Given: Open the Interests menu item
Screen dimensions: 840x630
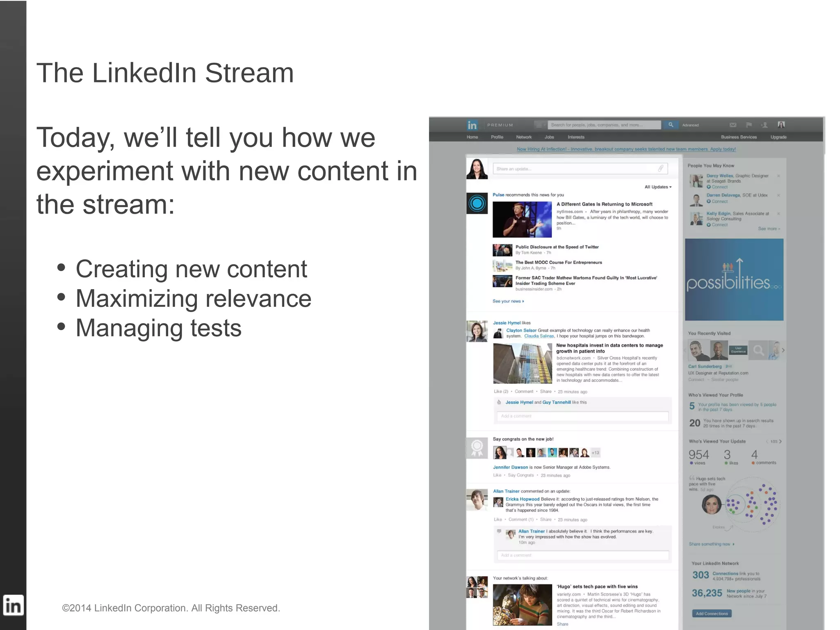Looking at the screenshot, I should [x=576, y=137].
